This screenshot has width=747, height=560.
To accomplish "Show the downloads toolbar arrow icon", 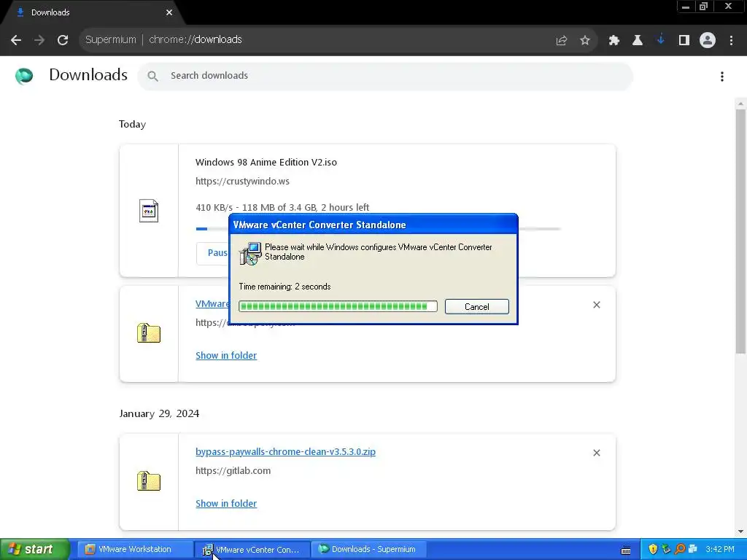I will click(661, 41).
